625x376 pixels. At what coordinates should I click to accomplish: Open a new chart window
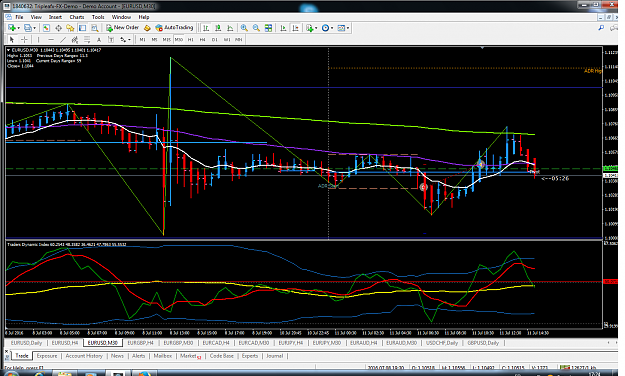pyautogui.click(x=12, y=28)
